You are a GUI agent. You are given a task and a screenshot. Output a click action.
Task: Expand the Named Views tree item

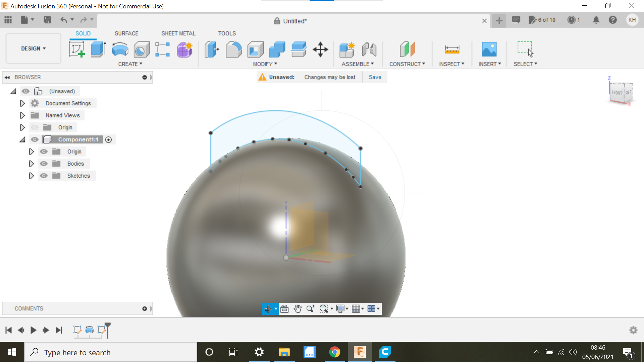22,115
